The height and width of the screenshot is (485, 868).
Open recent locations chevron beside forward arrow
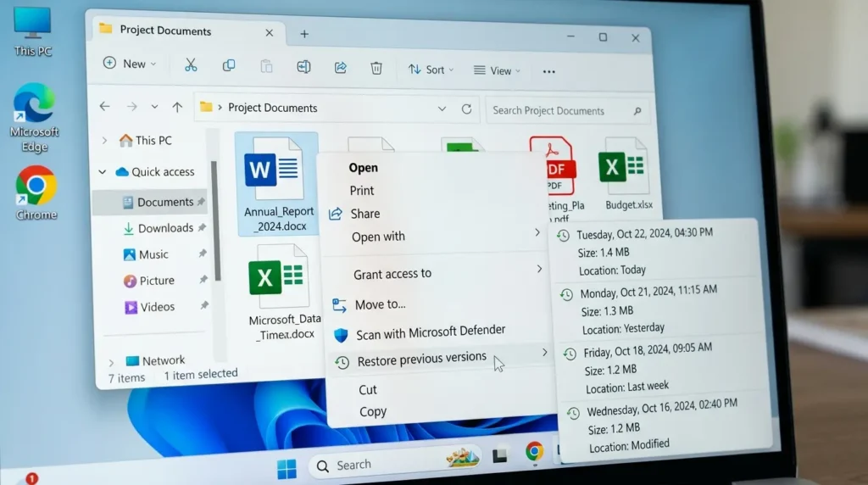point(154,106)
